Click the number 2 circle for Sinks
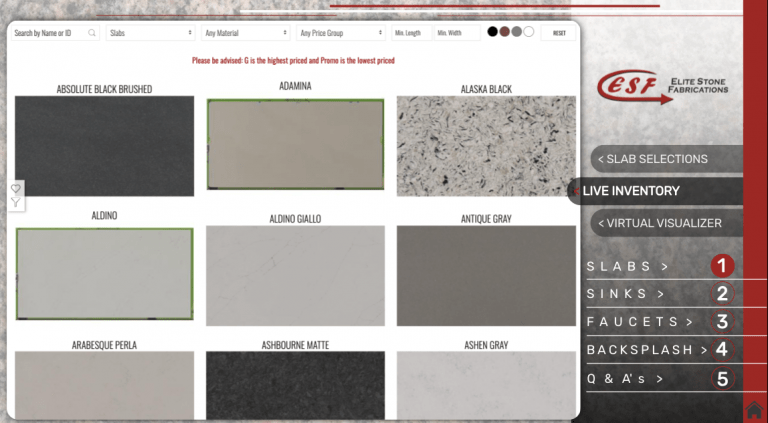Viewport: 768px width, 423px height. pyautogui.click(x=722, y=294)
